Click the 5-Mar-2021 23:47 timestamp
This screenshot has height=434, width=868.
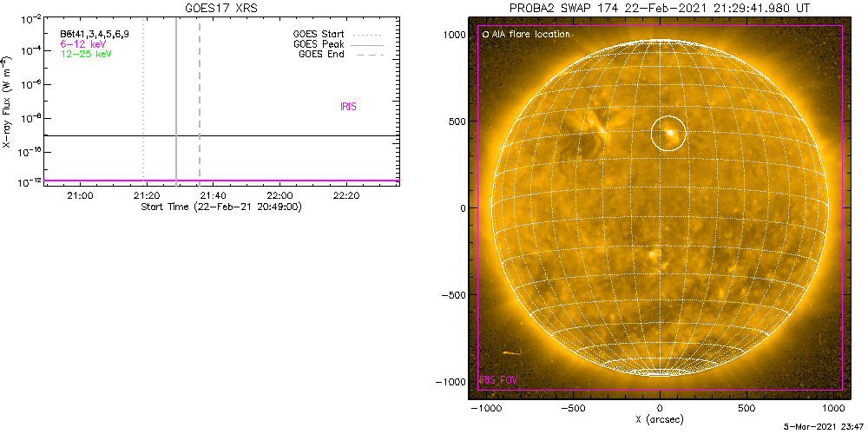(x=823, y=428)
